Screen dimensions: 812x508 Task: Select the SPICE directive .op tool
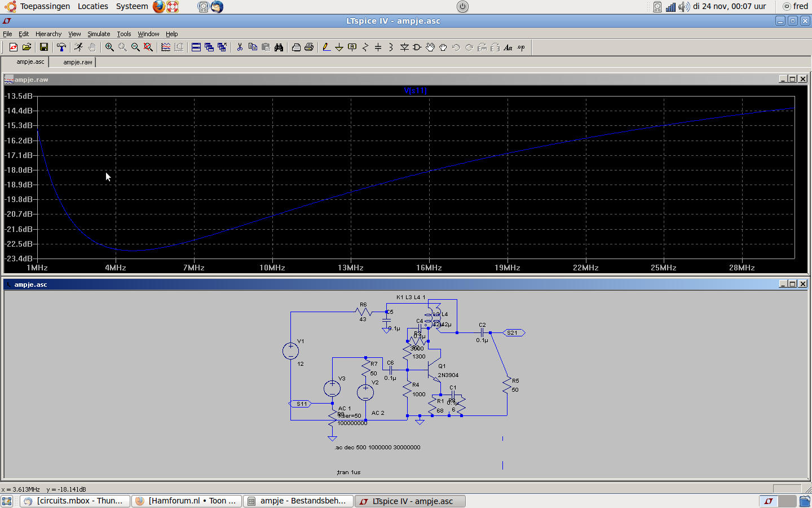521,47
